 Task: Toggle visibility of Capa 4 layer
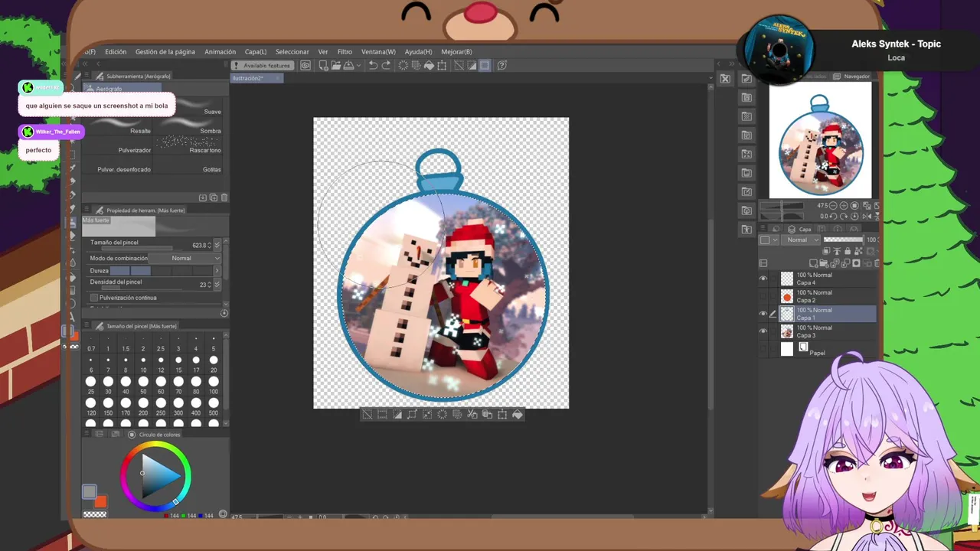point(763,279)
